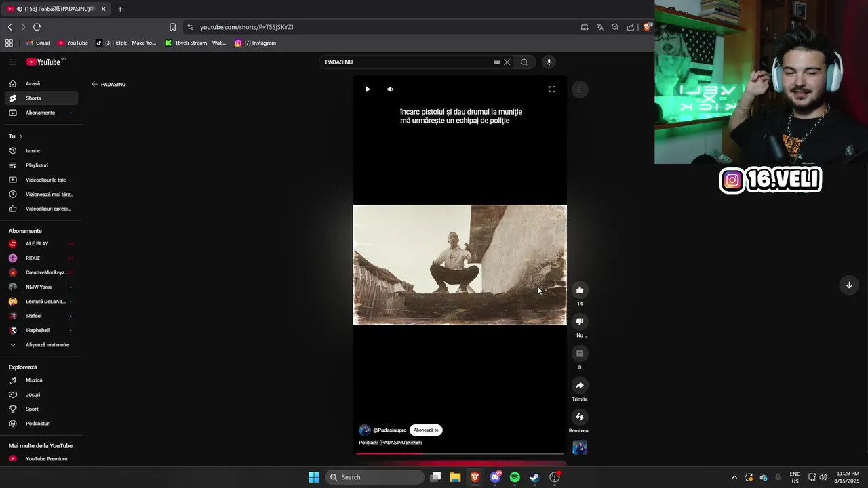Expand subscriptions with Afișează mai multe
This screenshot has height=488, width=868.
[41, 345]
